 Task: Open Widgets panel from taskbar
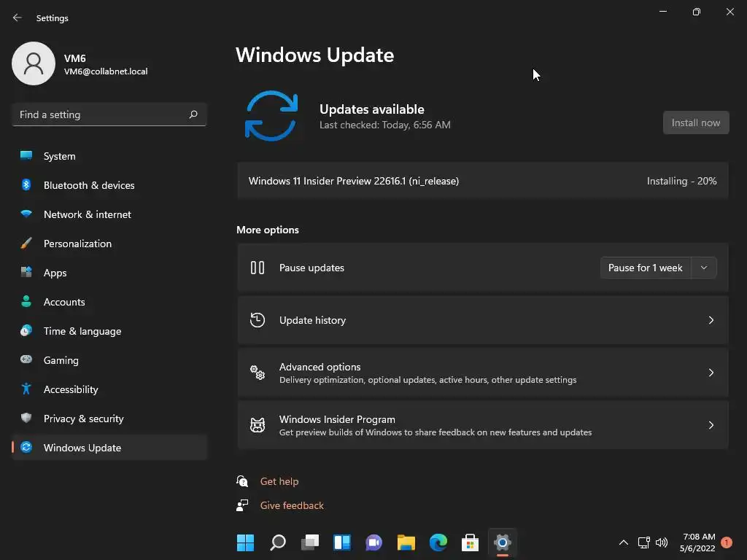(x=342, y=542)
